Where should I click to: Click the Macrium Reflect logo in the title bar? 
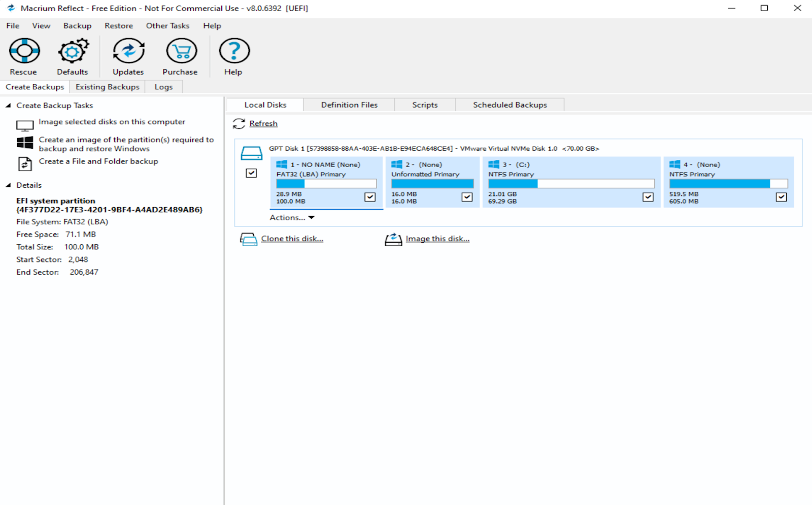pos(11,8)
